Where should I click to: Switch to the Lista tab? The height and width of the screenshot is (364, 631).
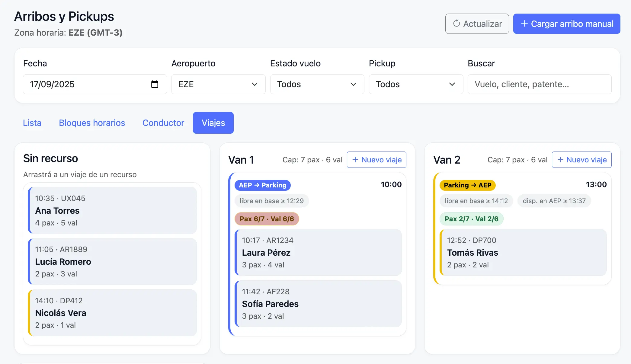tap(32, 123)
